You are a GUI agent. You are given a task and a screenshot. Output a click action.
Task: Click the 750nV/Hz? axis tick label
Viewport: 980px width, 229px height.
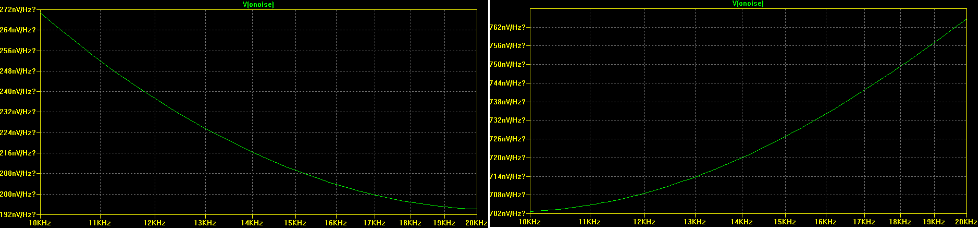click(x=508, y=65)
